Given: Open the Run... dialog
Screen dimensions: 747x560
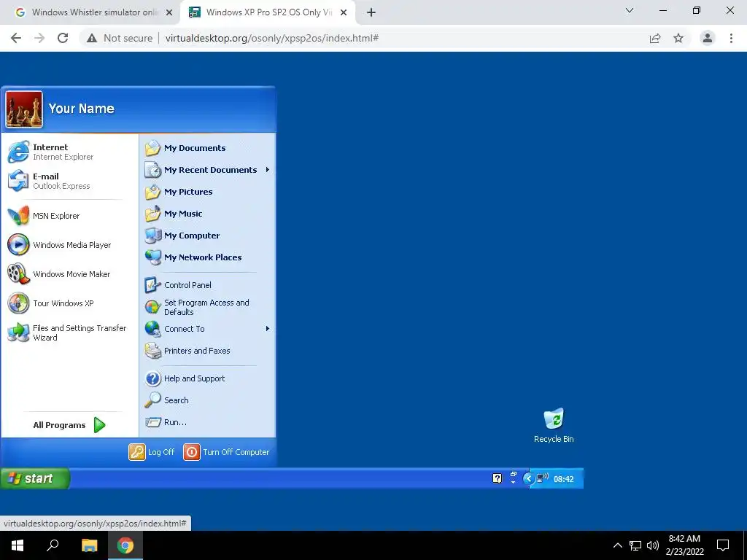Looking at the screenshot, I should click(166, 422).
